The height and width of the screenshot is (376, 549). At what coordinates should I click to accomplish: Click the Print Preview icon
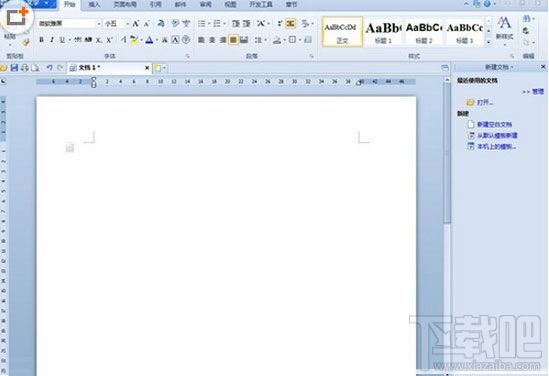(x=35, y=68)
